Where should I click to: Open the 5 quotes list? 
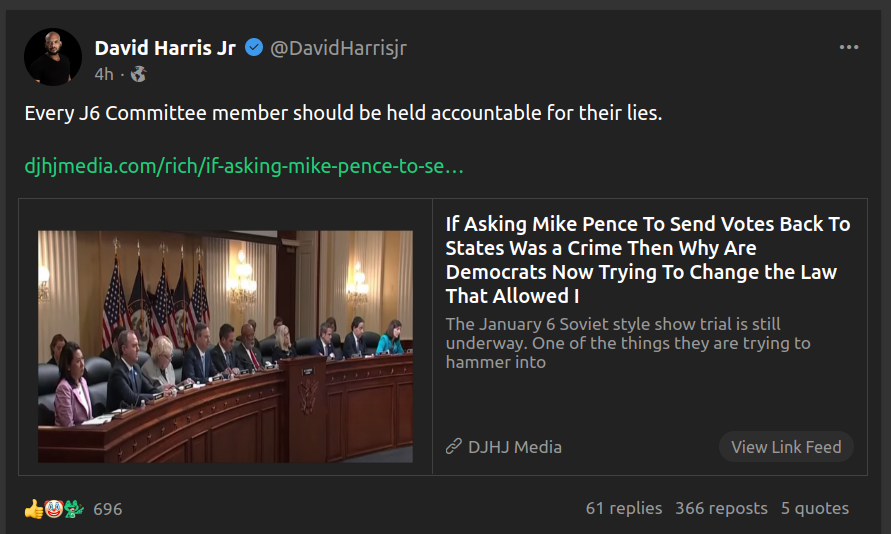click(x=814, y=508)
